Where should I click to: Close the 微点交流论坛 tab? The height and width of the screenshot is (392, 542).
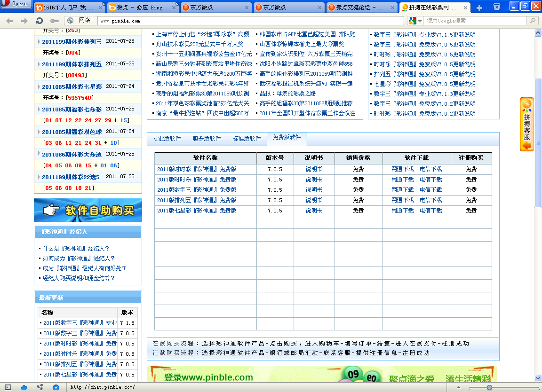tap(392, 8)
